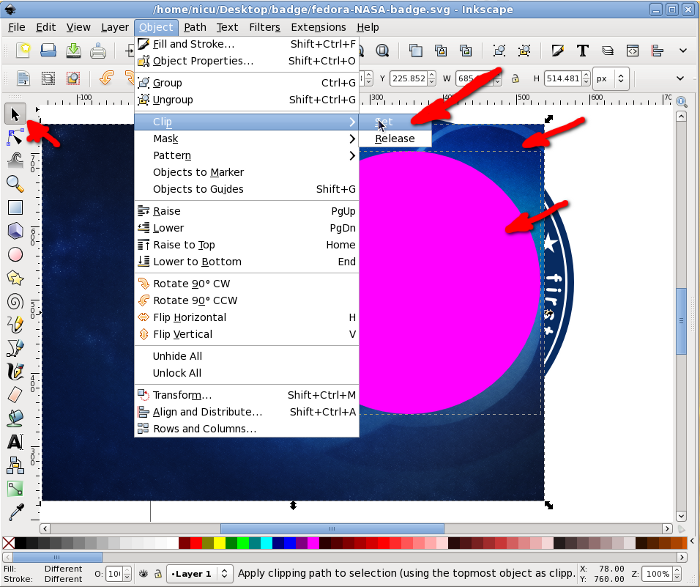The height and width of the screenshot is (587, 700).
Task: Choose Unhide All menu entry
Action: pos(246,356)
